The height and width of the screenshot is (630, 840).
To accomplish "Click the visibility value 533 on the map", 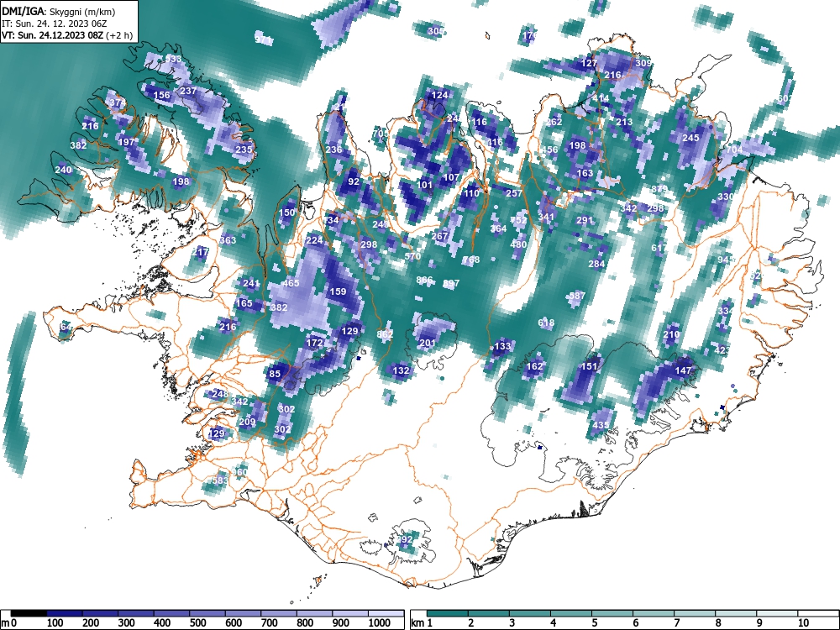I will (173, 59).
